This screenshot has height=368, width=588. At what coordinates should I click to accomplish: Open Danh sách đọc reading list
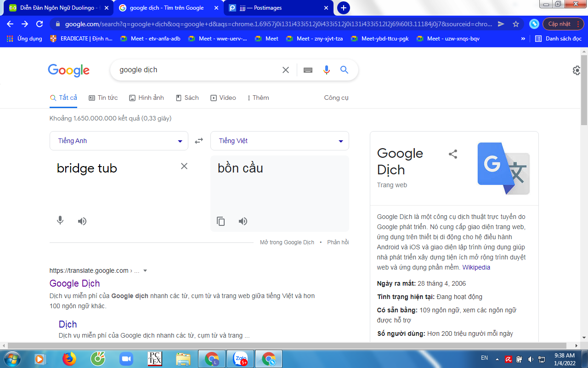[x=559, y=39]
